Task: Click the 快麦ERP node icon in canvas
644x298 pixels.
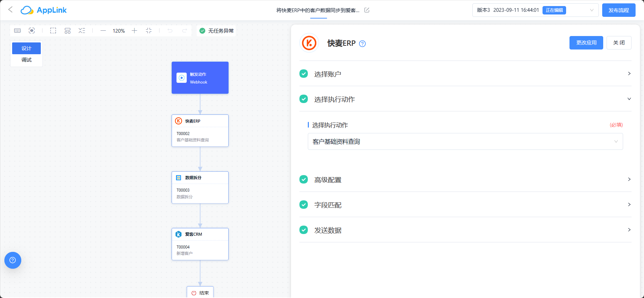Action: pyautogui.click(x=179, y=121)
